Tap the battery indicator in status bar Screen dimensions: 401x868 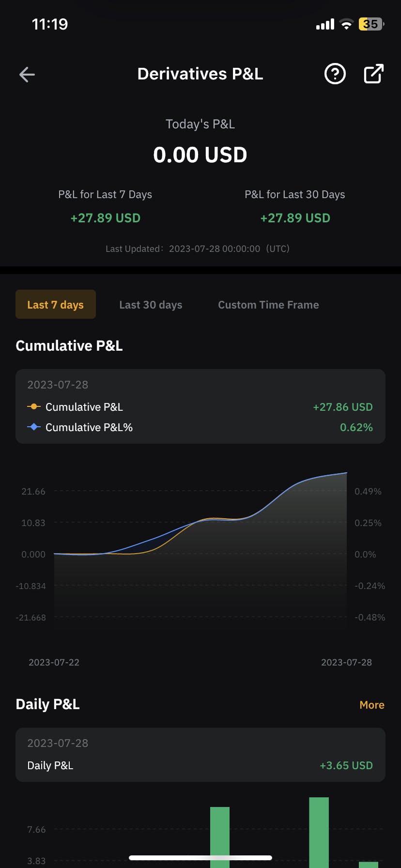click(371, 24)
